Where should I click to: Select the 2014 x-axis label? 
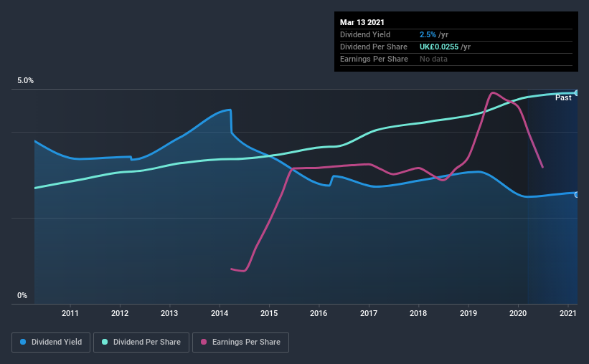coord(220,313)
